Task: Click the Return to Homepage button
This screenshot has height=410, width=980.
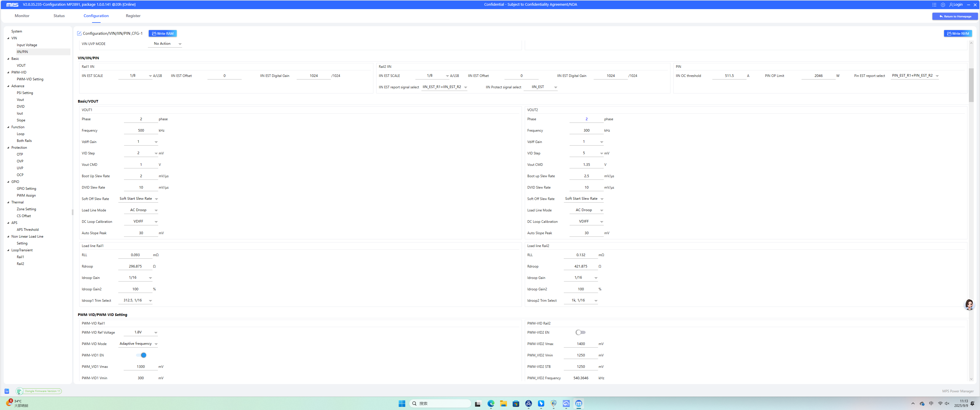Action: click(955, 16)
